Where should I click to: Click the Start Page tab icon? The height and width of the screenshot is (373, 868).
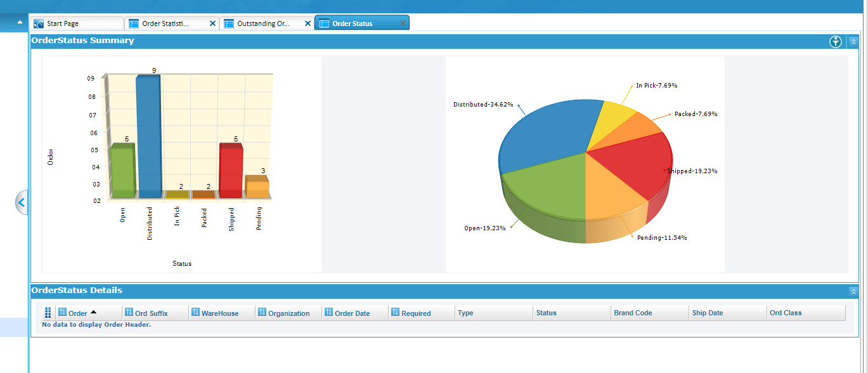[x=39, y=23]
